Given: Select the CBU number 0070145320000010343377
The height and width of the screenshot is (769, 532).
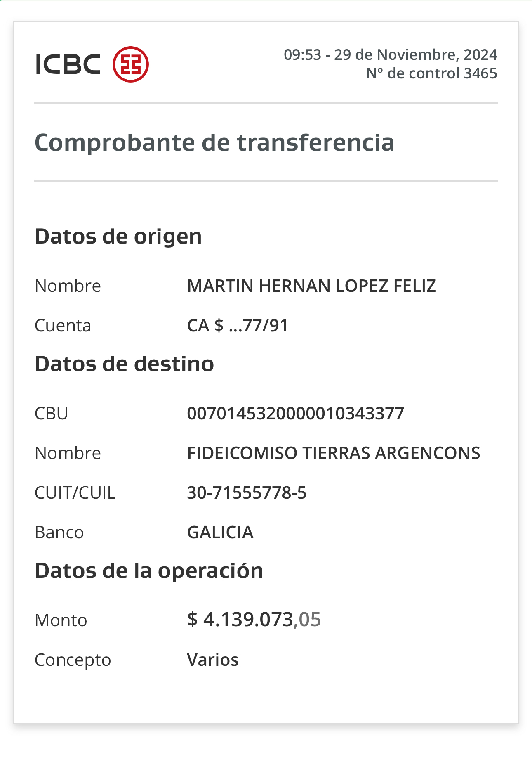Looking at the screenshot, I should pos(296,414).
